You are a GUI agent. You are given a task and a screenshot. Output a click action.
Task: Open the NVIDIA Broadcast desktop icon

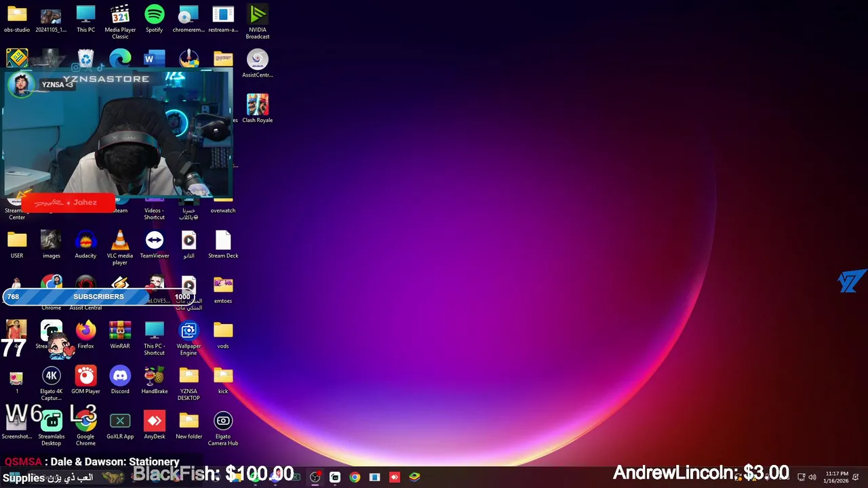(257, 22)
